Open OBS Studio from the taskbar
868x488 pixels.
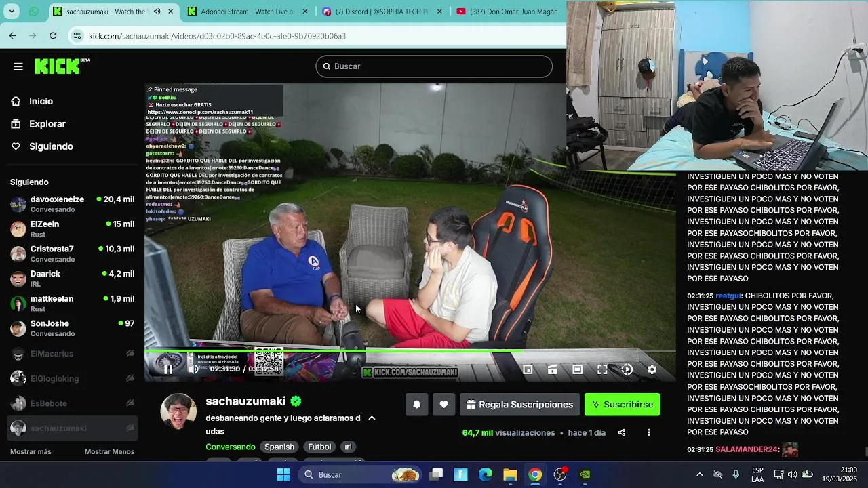[560, 474]
